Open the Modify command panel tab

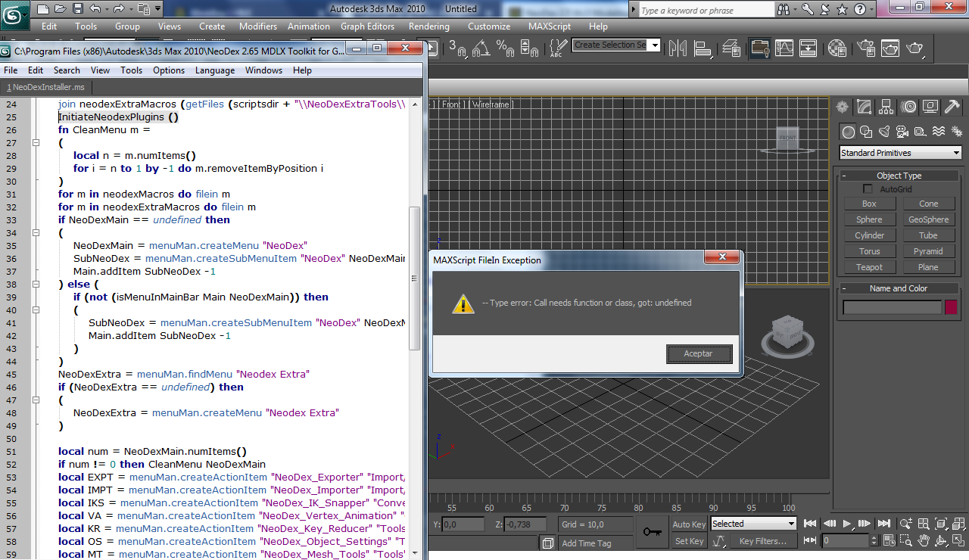coord(865,107)
